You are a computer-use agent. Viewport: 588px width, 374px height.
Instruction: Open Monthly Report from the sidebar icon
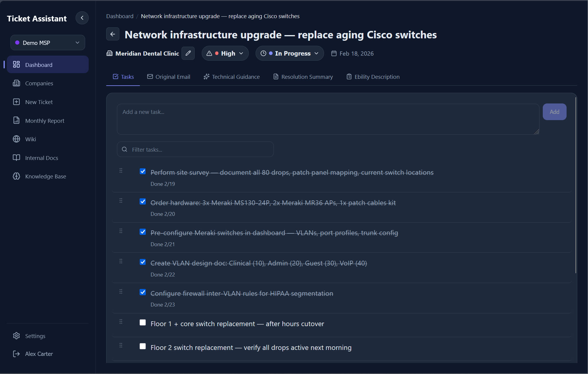pyautogui.click(x=16, y=120)
